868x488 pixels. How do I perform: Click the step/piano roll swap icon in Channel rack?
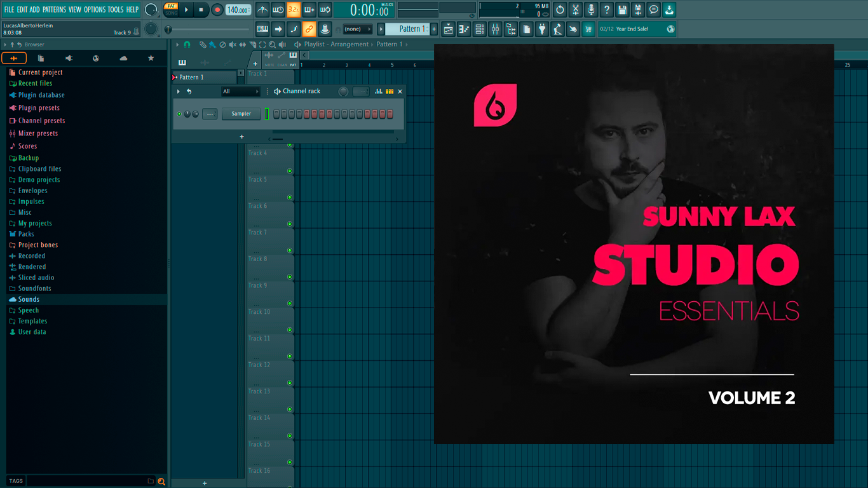tap(390, 91)
